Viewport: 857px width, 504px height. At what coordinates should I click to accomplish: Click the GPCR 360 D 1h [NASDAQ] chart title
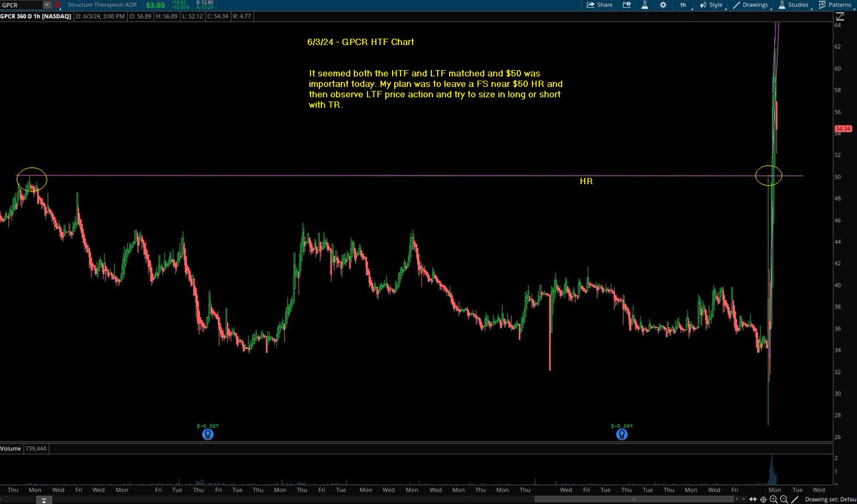point(36,16)
